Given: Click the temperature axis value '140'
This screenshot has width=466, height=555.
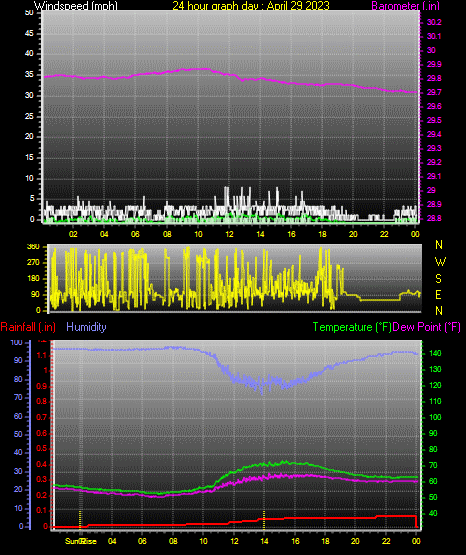Looking at the screenshot, I should coord(435,353).
